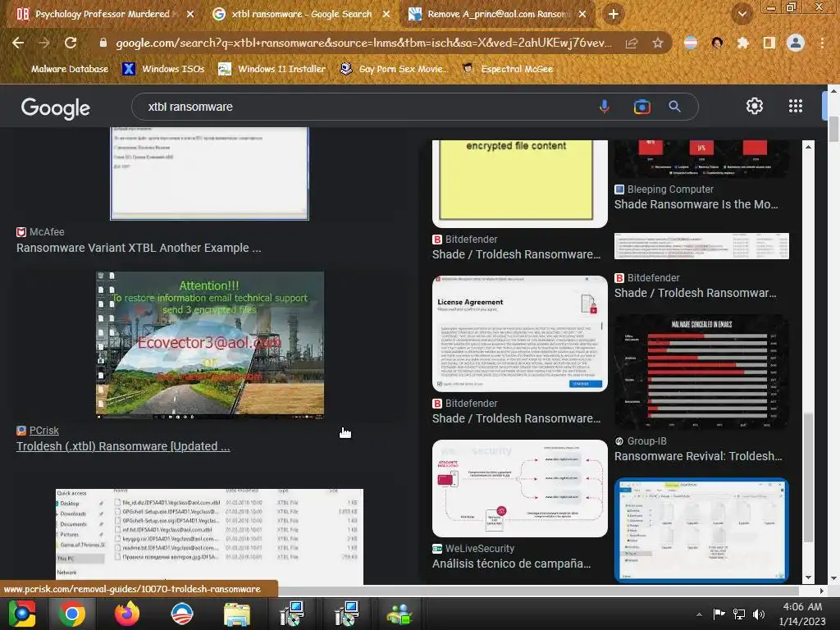Open the Chrome profile avatar
This screenshot has width=840, height=630.
coord(796,43)
